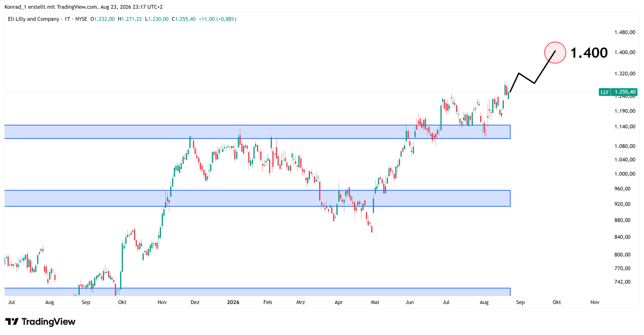Click the 2026 year label on time axis
The height and width of the screenshot is (335, 644).
[x=233, y=302]
